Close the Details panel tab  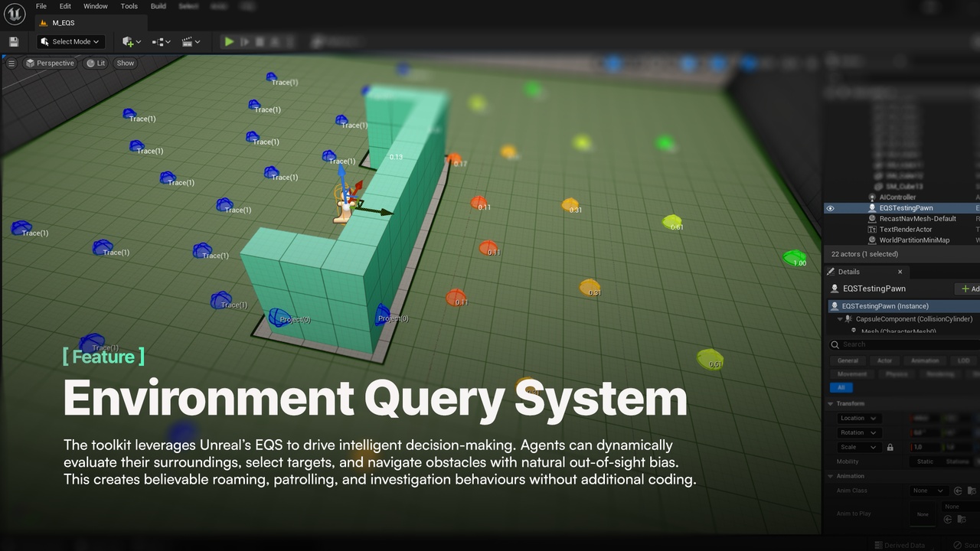900,272
